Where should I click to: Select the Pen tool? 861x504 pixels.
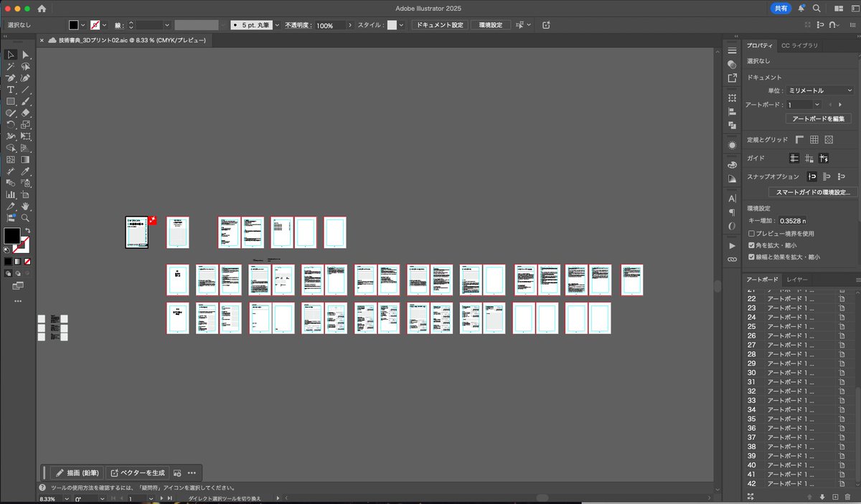coord(11,78)
